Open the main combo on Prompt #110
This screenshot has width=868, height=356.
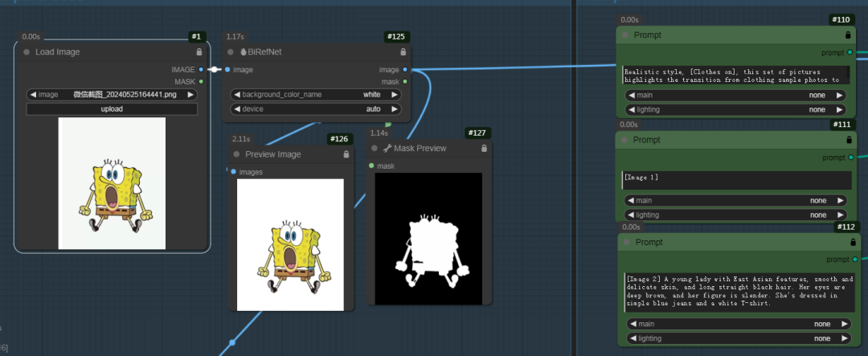point(735,96)
